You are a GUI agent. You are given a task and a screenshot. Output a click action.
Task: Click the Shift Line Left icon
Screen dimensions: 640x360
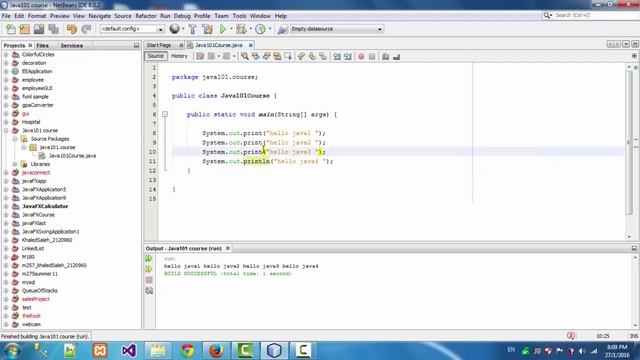pyautogui.click(x=337, y=56)
